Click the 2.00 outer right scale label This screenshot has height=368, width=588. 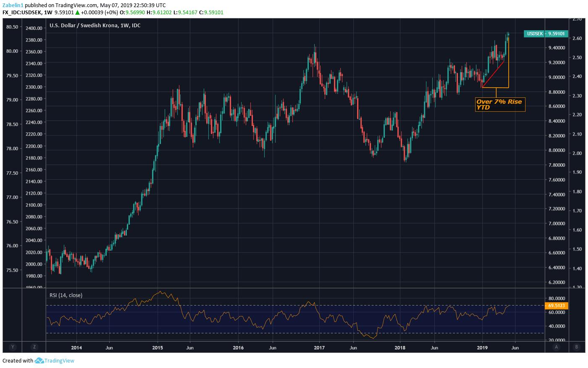coord(577,153)
